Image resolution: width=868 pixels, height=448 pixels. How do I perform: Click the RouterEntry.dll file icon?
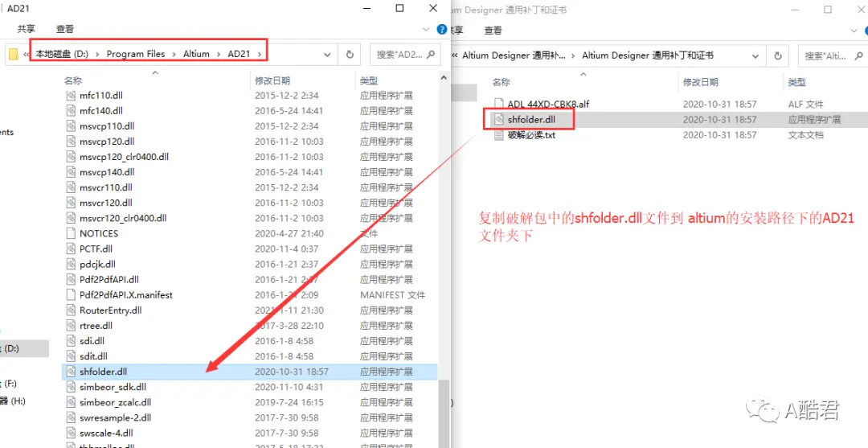pos(70,310)
